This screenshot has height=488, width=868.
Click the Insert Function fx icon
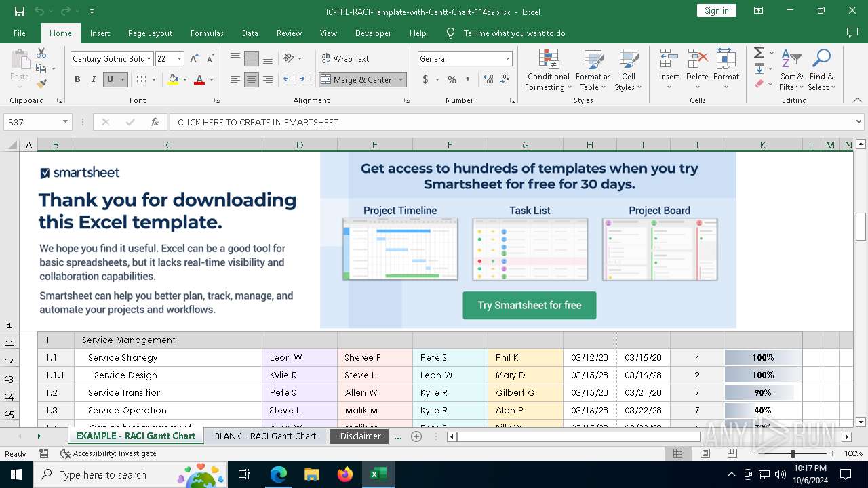coord(155,122)
